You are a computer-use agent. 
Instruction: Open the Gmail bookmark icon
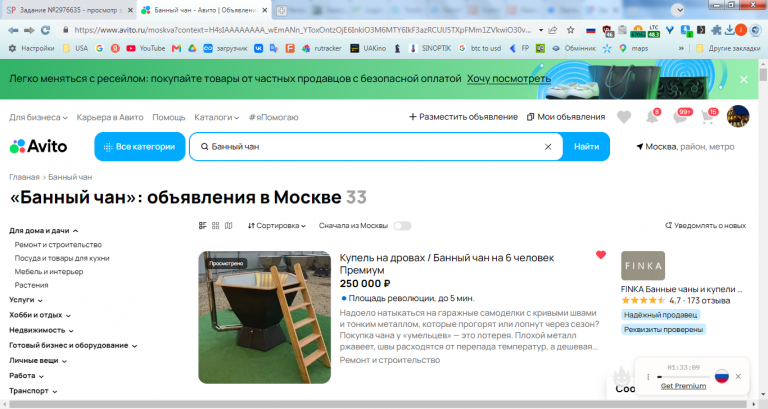point(176,48)
